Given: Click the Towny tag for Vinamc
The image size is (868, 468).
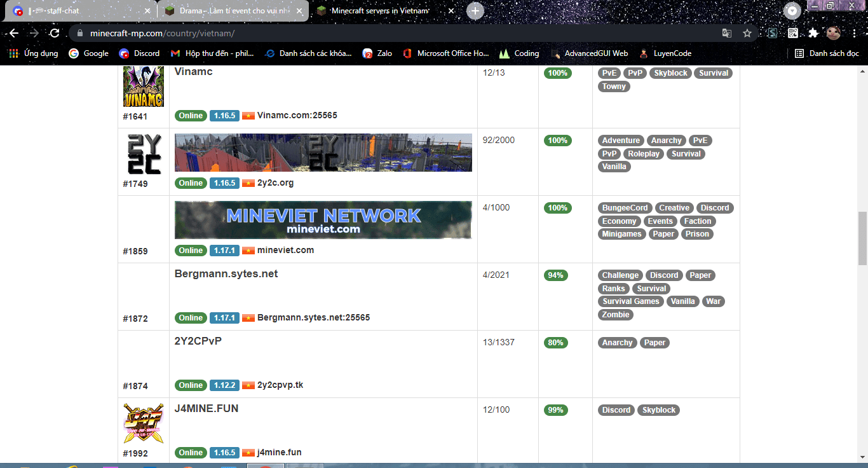Looking at the screenshot, I should [x=614, y=86].
